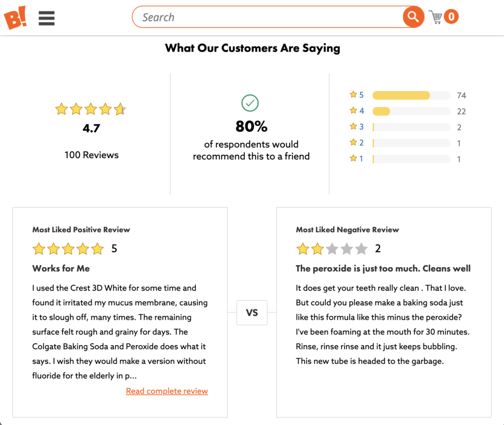Click the 5-star rating distribution bar

pyautogui.click(x=411, y=95)
